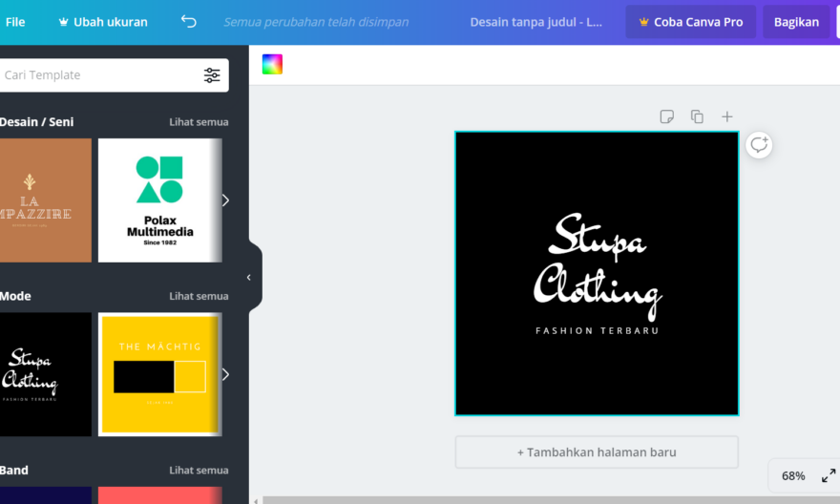This screenshot has height=504, width=840.
Task: Open the 68% zoom level control
Action: 793,475
